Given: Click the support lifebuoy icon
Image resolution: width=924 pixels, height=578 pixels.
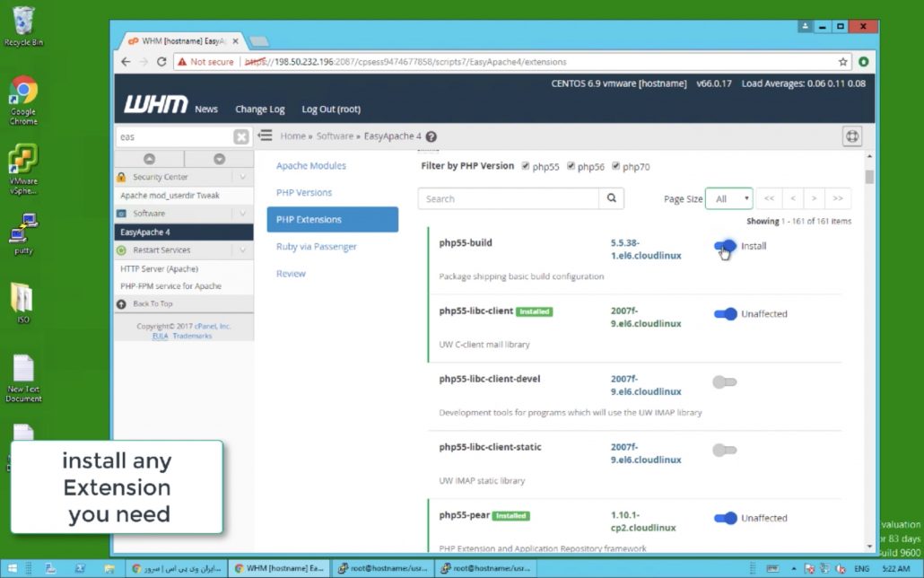Looking at the screenshot, I should [x=852, y=136].
